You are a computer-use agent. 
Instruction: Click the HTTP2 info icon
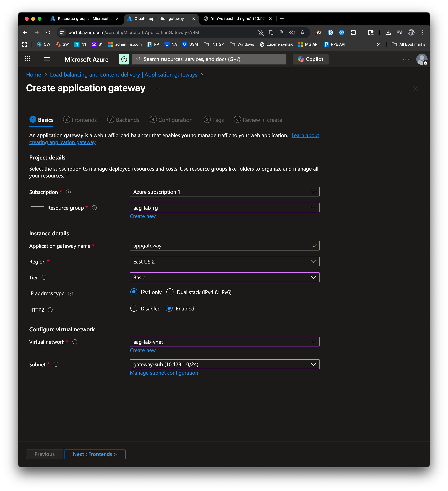[50, 310]
